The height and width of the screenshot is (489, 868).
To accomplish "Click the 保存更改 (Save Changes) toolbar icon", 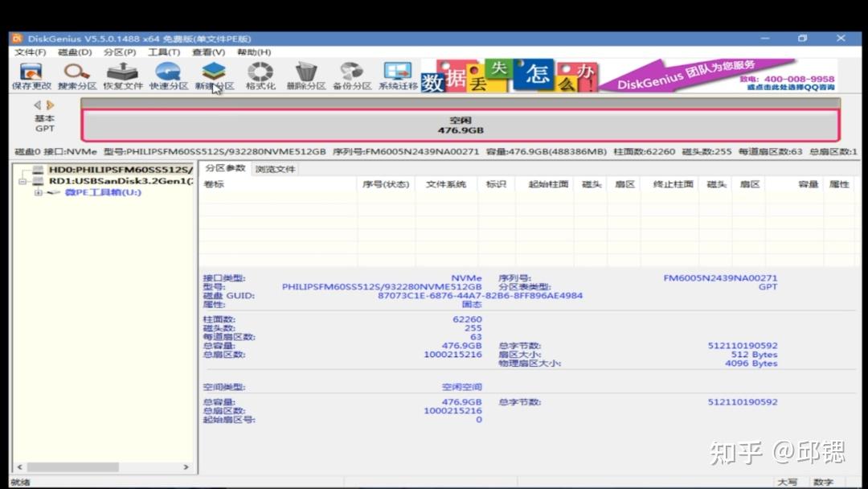I will click(31, 76).
